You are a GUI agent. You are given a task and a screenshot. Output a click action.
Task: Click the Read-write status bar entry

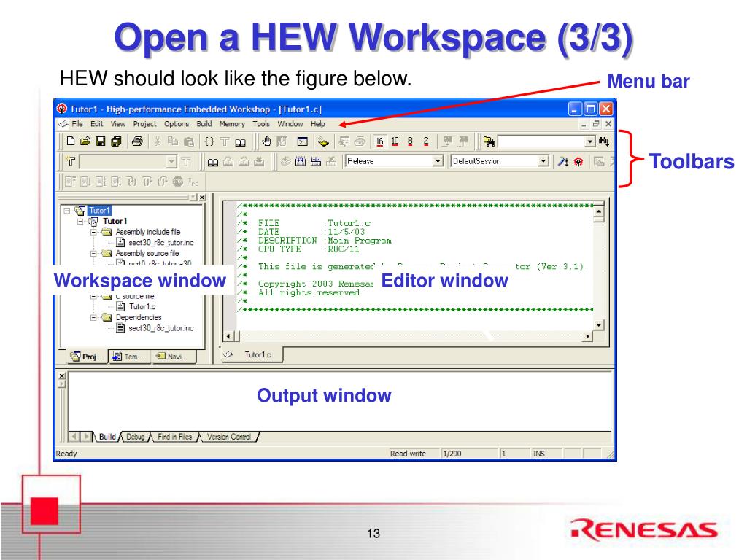pos(408,454)
